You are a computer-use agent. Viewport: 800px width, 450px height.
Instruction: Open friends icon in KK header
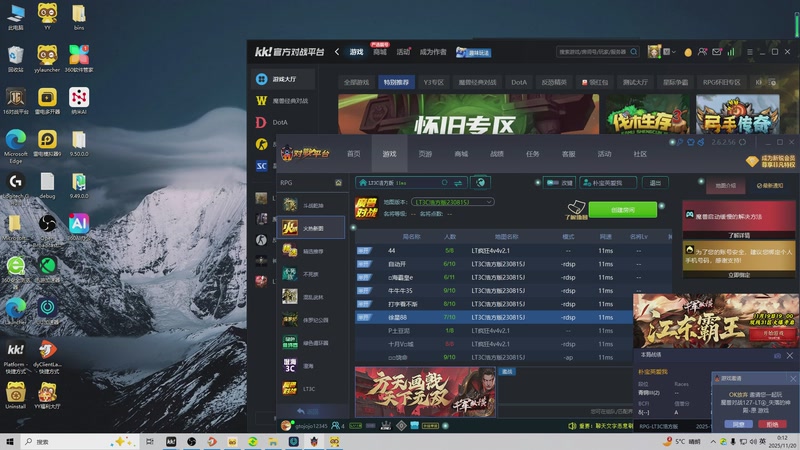pos(703,52)
